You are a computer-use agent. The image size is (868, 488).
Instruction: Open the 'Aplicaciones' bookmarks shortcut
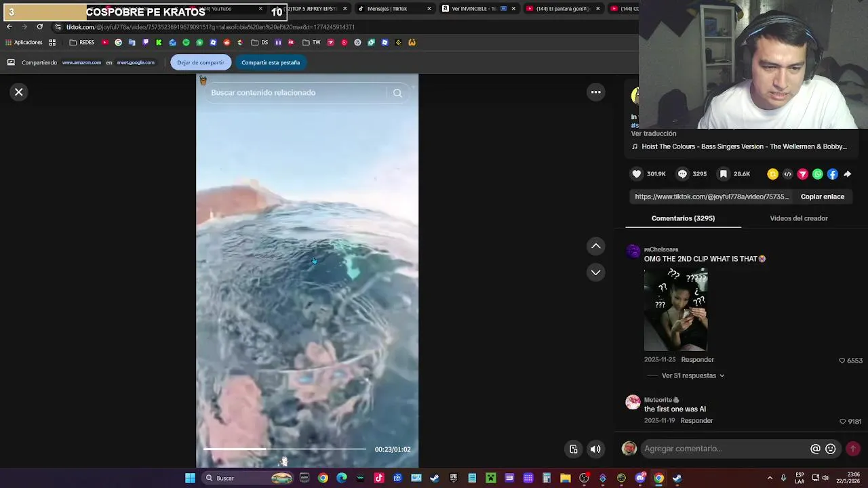point(24,43)
